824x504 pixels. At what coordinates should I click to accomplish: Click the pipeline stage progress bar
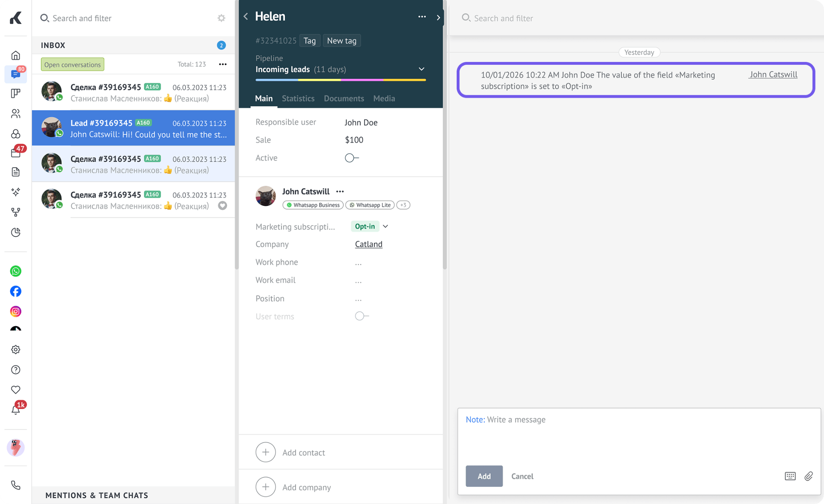(340, 80)
